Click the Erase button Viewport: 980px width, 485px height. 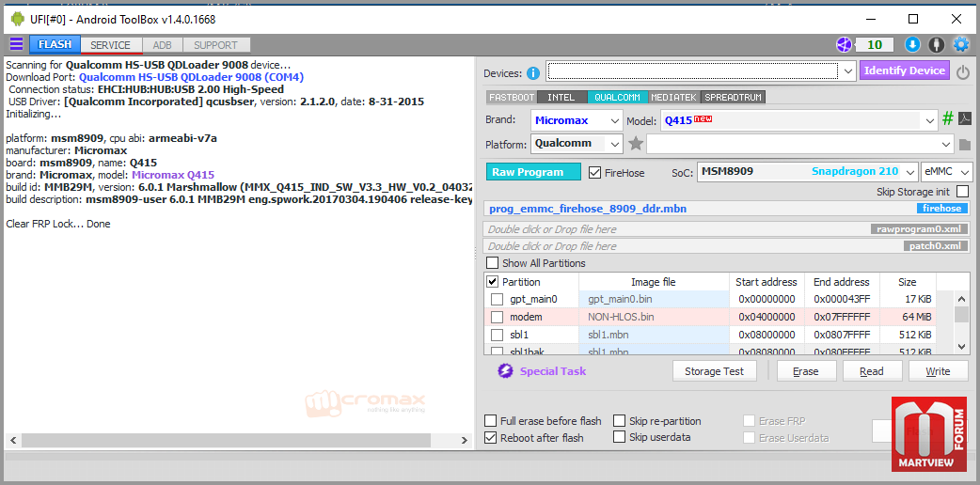pyautogui.click(x=806, y=371)
